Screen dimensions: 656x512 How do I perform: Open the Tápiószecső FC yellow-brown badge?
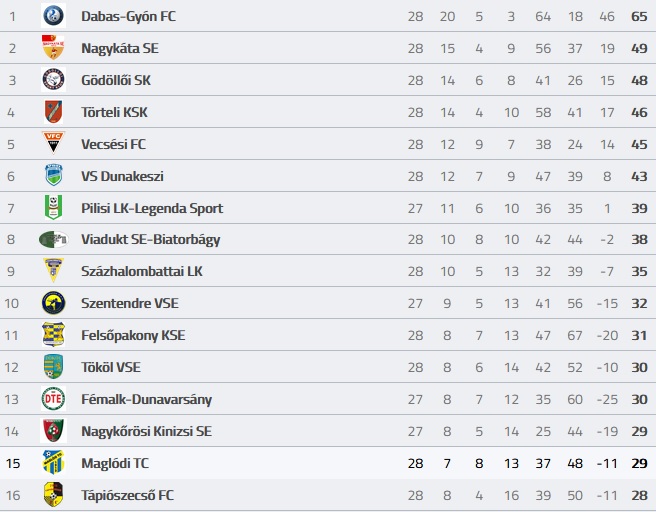54,494
